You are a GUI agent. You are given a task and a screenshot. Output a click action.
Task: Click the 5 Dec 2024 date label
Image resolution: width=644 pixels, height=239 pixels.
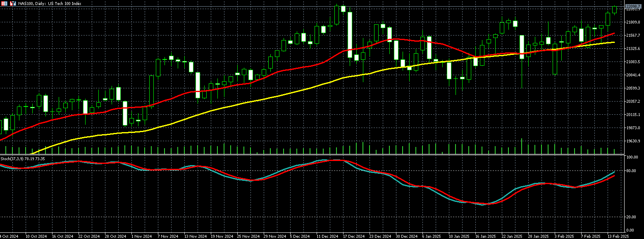tap(300, 237)
